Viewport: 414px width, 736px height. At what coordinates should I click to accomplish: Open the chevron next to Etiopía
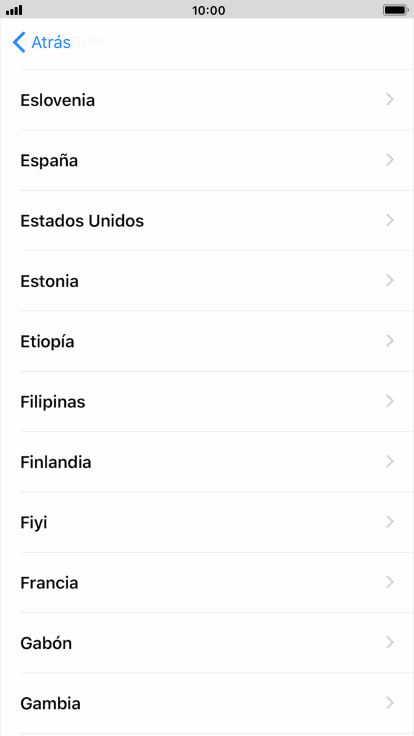[390, 341]
